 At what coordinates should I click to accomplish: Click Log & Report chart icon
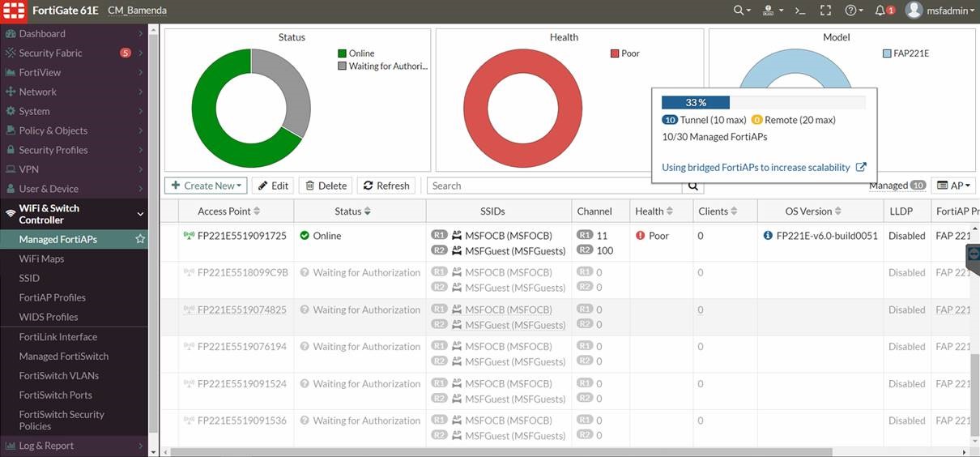(x=11, y=446)
